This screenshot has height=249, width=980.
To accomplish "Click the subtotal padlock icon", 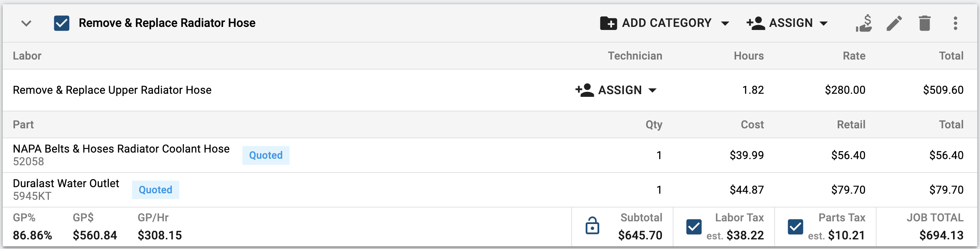I will (x=592, y=226).
